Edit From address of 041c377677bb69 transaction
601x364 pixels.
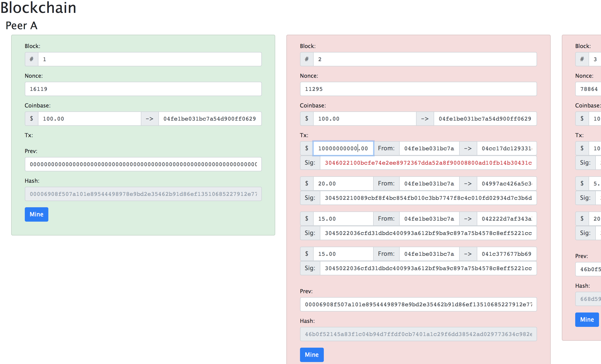(429, 254)
